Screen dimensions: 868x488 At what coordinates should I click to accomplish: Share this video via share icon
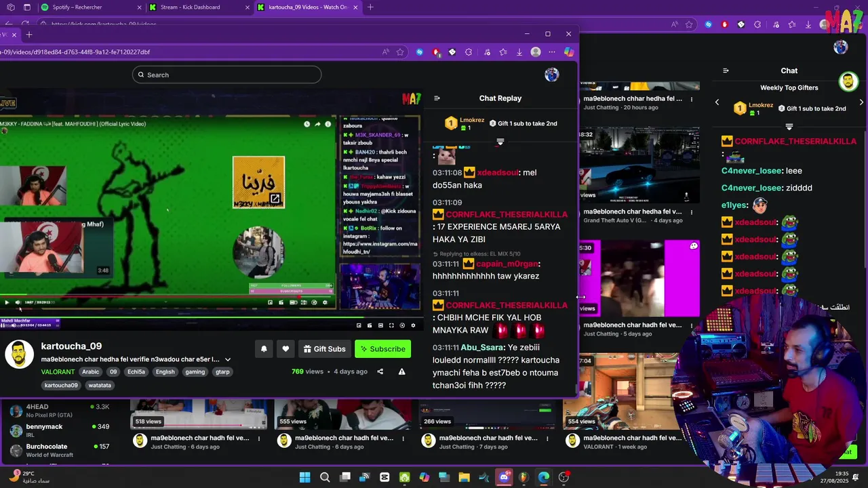(380, 371)
